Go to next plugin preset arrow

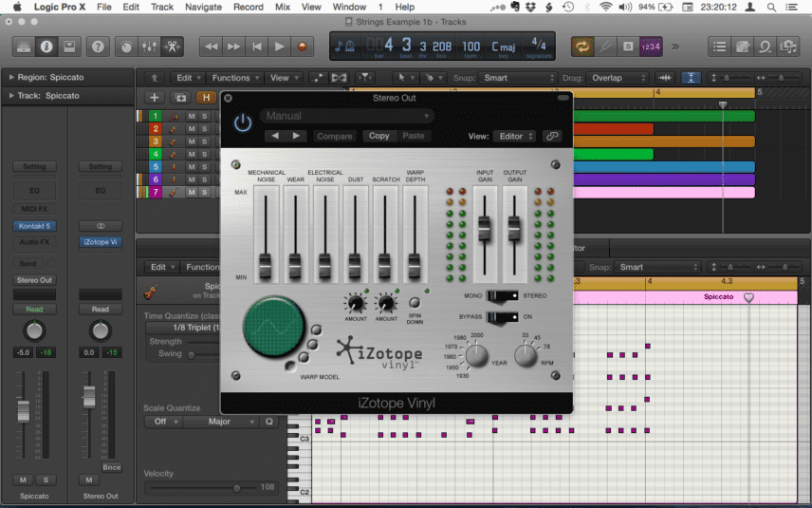pyautogui.click(x=296, y=136)
